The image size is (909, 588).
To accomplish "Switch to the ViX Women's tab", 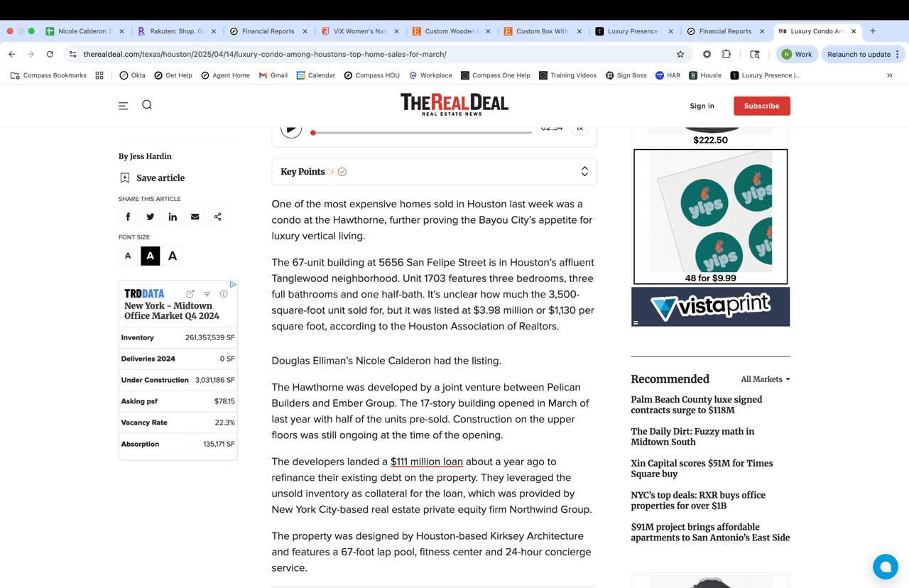I will coord(359,31).
